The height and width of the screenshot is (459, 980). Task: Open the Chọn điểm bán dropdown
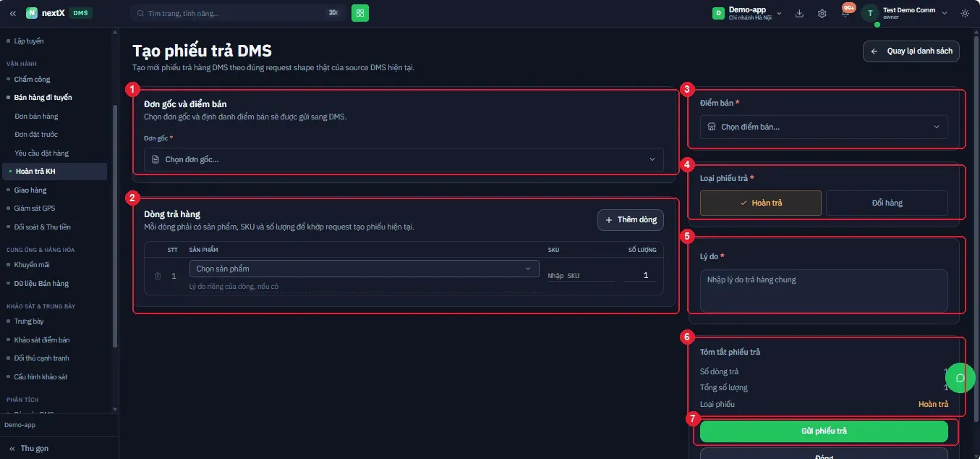(x=824, y=127)
